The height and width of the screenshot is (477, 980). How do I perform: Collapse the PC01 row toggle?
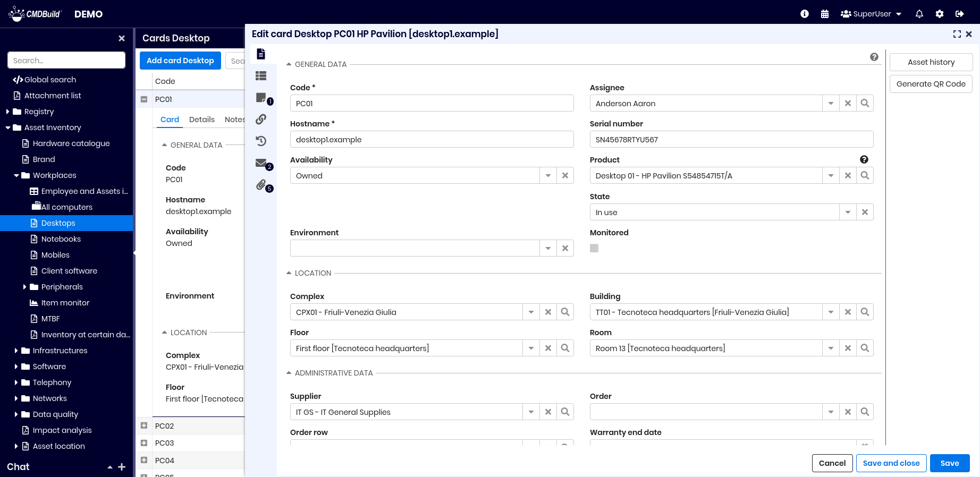(144, 99)
